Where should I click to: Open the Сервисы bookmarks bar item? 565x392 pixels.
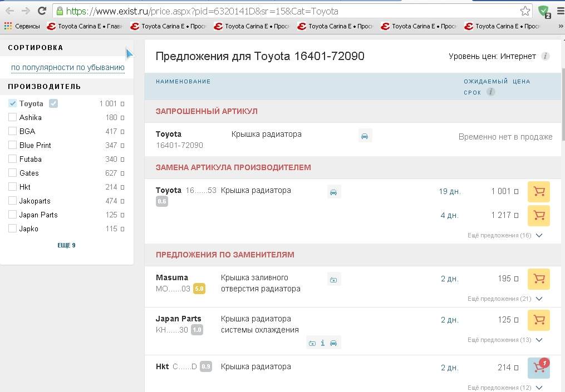coord(22,26)
